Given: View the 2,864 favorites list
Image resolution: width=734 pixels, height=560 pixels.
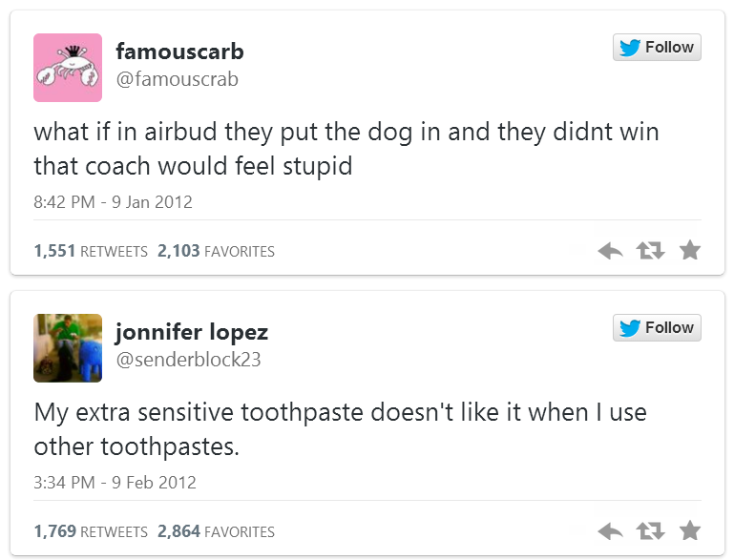Looking at the screenshot, I should 216,532.
